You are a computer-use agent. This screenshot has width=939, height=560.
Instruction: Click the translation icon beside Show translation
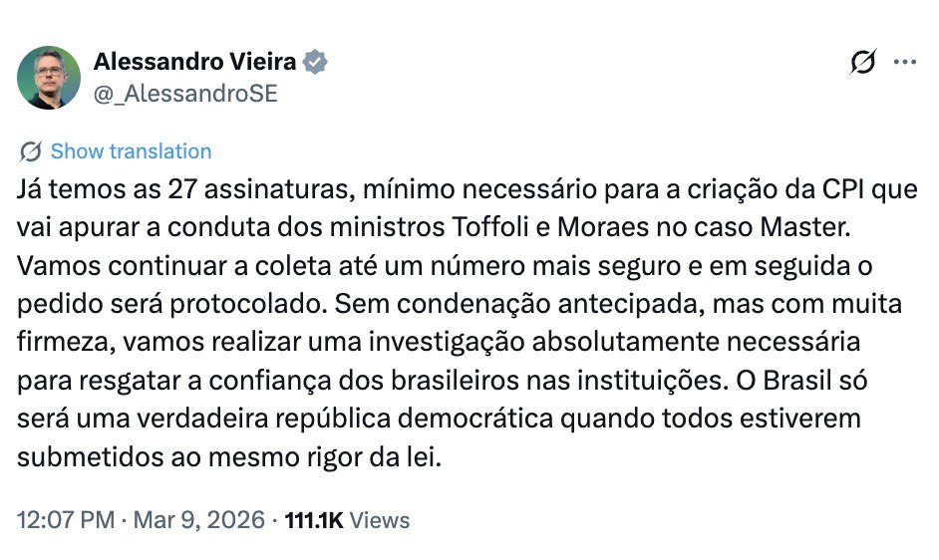coord(31,151)
